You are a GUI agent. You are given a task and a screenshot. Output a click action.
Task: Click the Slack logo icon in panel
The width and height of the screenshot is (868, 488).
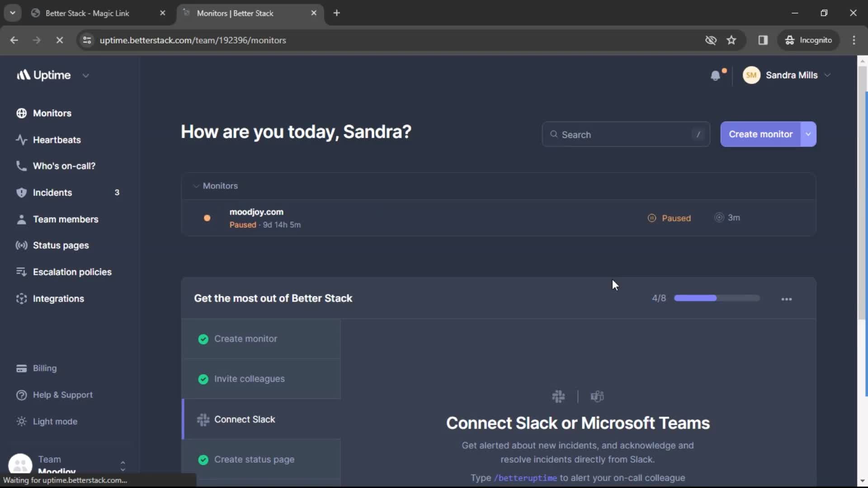click(x=558, y=397)
